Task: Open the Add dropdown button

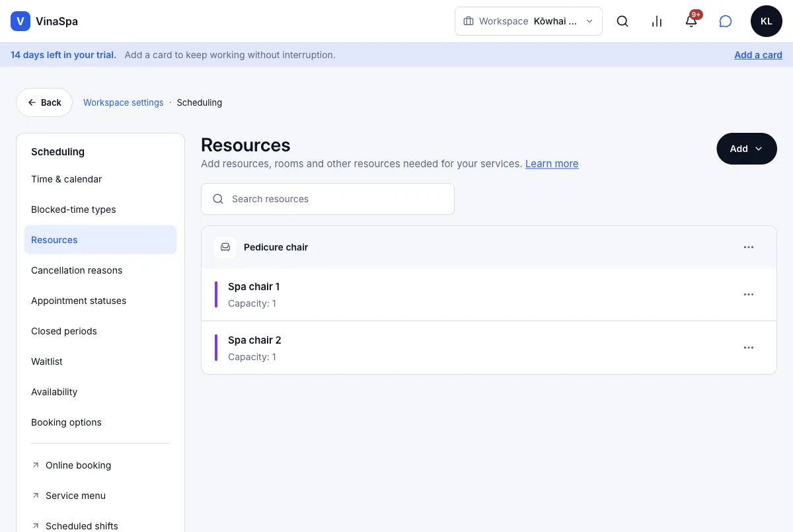Action: [x=747, y=149]
